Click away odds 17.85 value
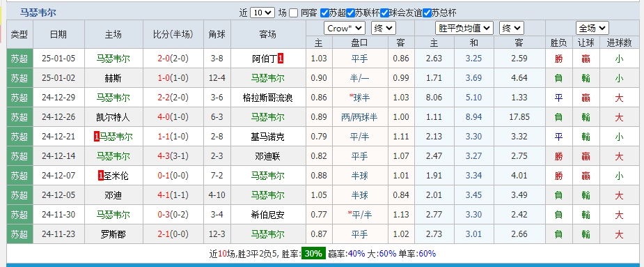The height and width of the screenshot is (267, 644). 519,117
